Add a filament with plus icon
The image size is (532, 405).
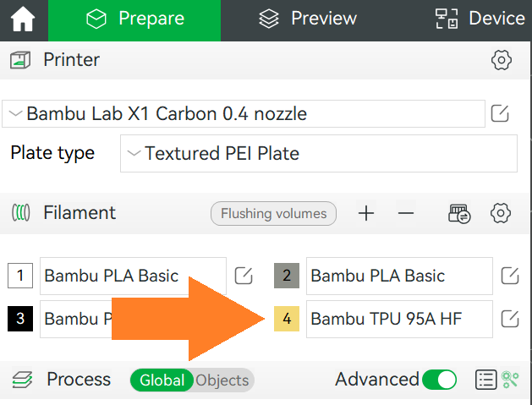pos(366,213)
